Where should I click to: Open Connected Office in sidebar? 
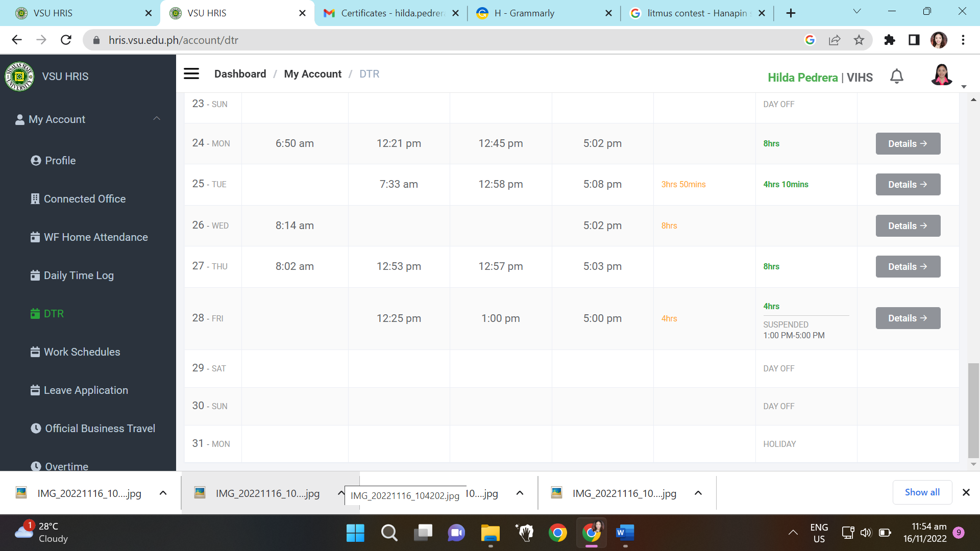(84, 199)
